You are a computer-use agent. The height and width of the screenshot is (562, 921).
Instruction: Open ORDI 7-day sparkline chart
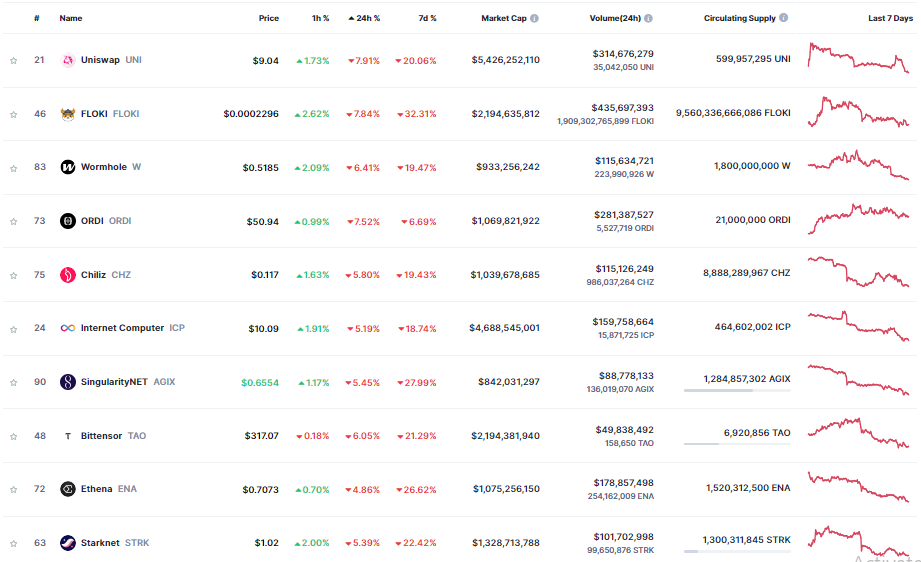[858, 218]
